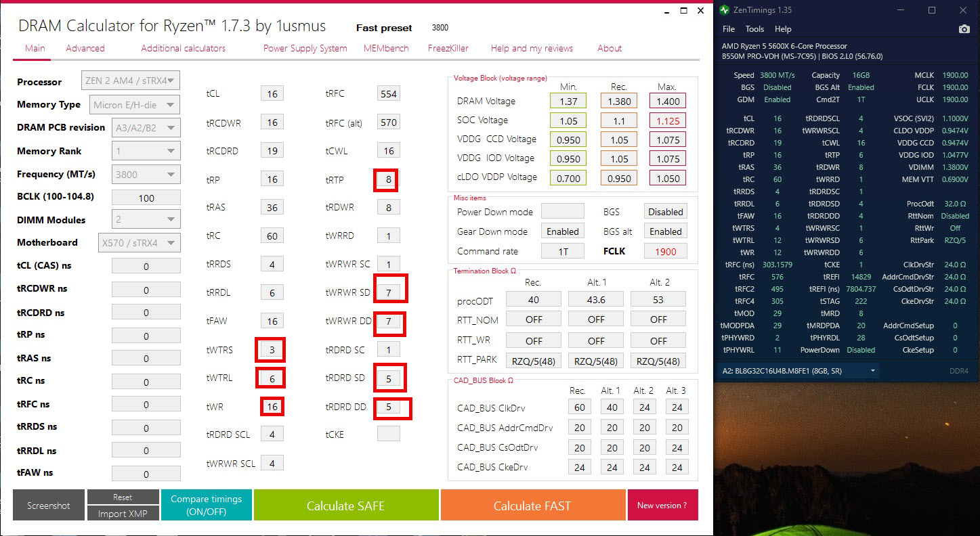The height and width of the screenshot is (536, 980).
Task: Select the tRCDRD value 19 box
Action: pyautogui.click(x=272, y=151)
